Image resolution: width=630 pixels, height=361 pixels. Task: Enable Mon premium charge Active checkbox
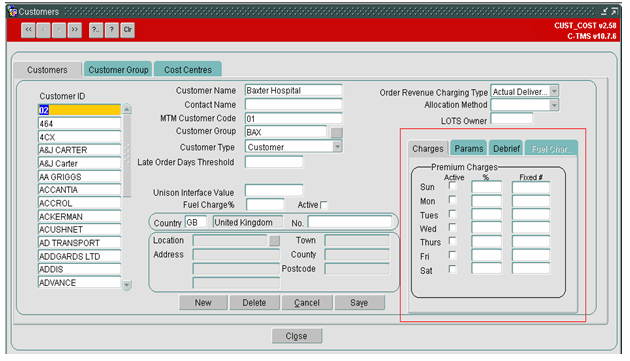[x=452, y=200]
